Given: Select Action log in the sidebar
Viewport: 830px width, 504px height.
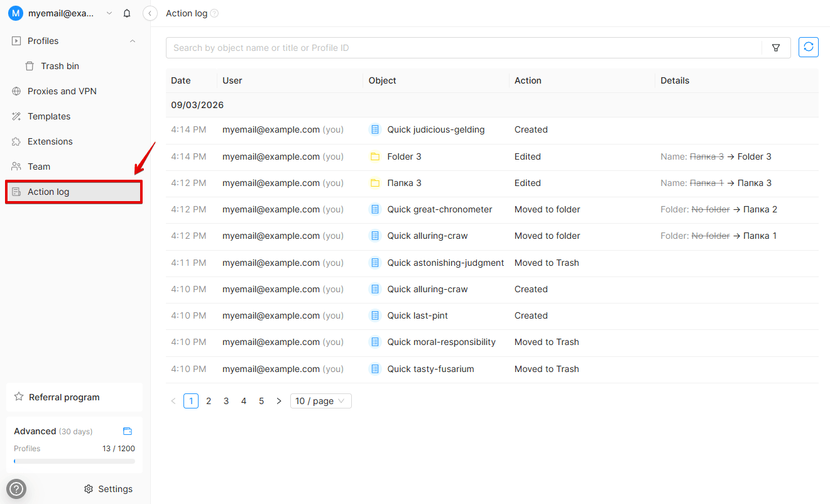Looking at the screenshot, I should coord(74,192).
